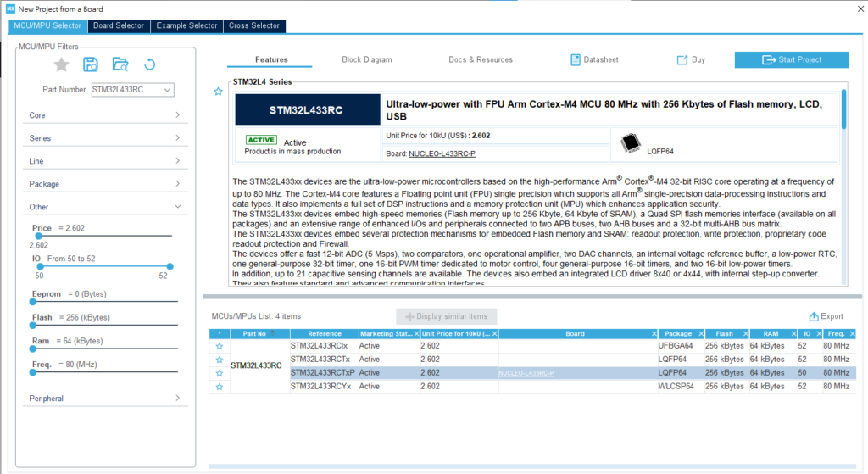Show favorite MCUs with star filter icon
This screenshot has height=474, width=868.
[x=61, y=64]
